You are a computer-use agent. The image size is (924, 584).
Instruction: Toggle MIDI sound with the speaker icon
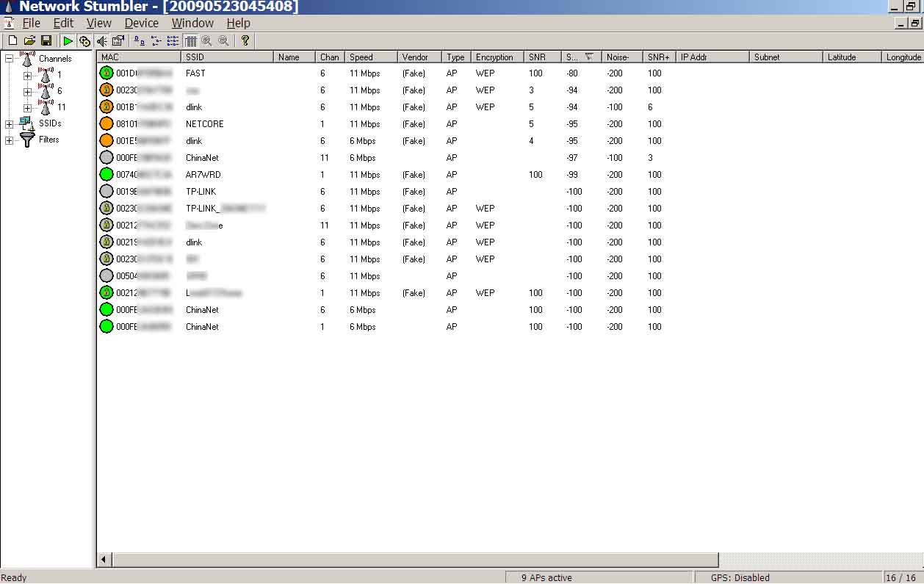tap(102, 41)
